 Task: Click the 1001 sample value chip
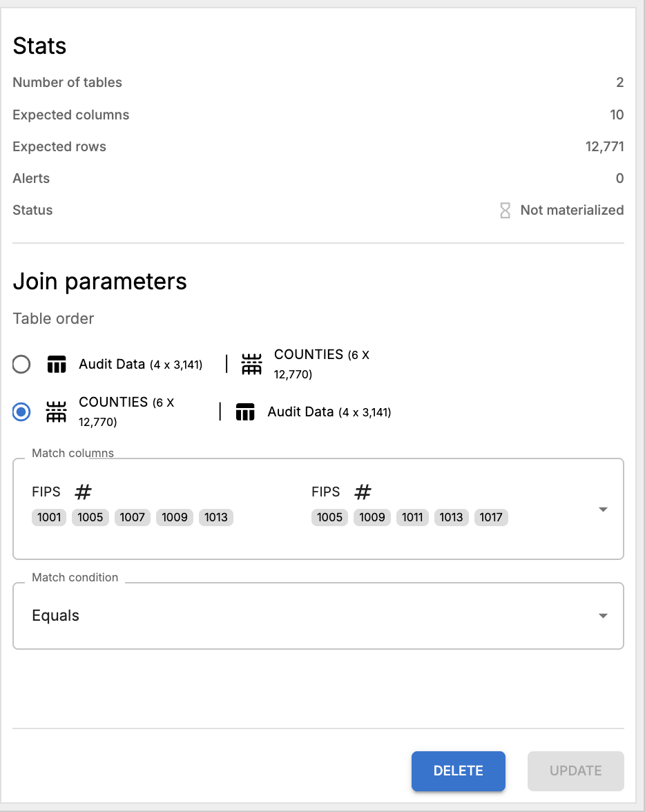(x=49, y=517)
